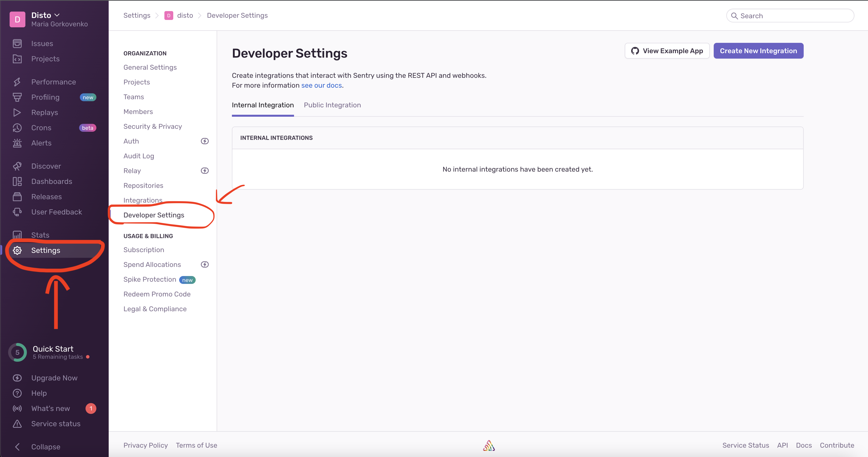
Task: Click the User Feedback megaphone icon
Action: click(17, 212)
